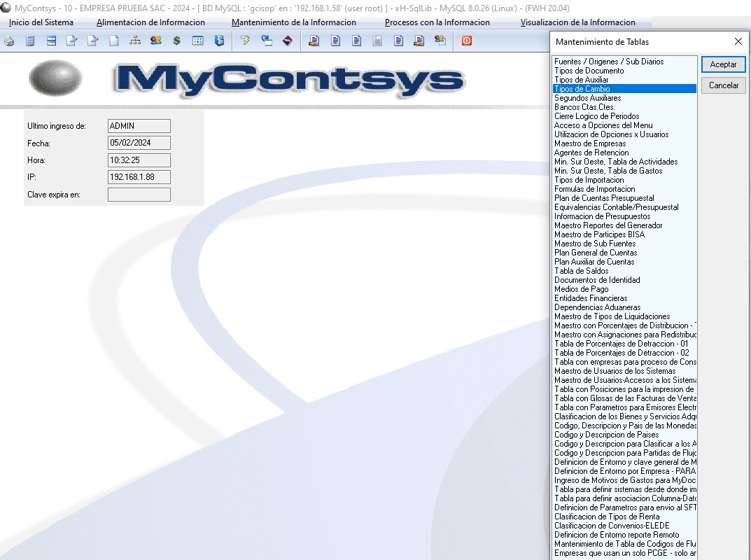Viewport: 751px width, 560px height.
Task: Click the calendar grid toolbar icon
Action: point(198,41)
